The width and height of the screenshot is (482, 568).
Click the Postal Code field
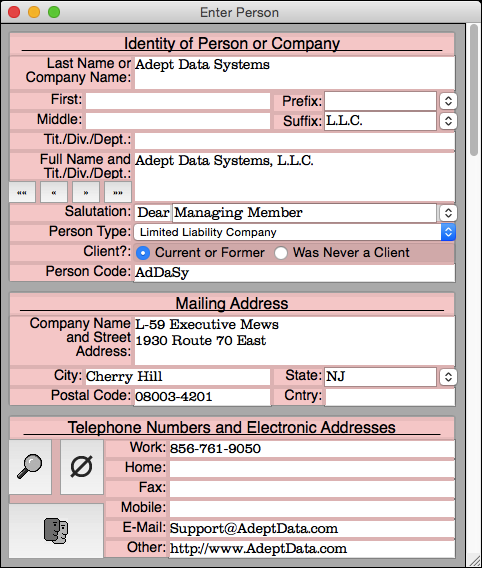(202, 397)
